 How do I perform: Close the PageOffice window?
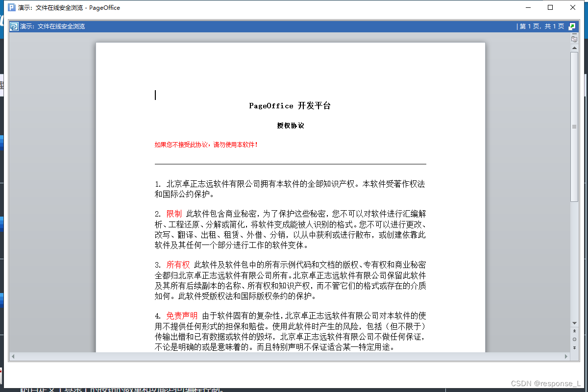click(573, 7)
